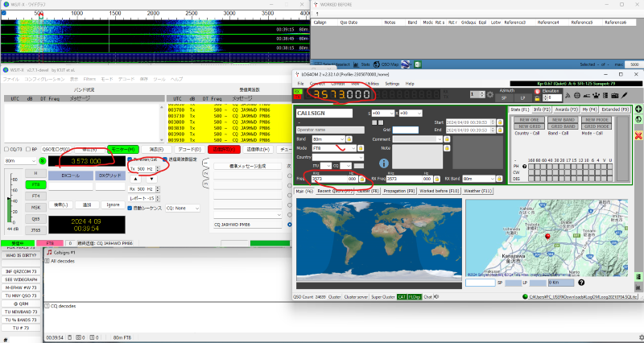Click the blue info icon near Note
Screen dimensions: 644x343
click(384, 163)
